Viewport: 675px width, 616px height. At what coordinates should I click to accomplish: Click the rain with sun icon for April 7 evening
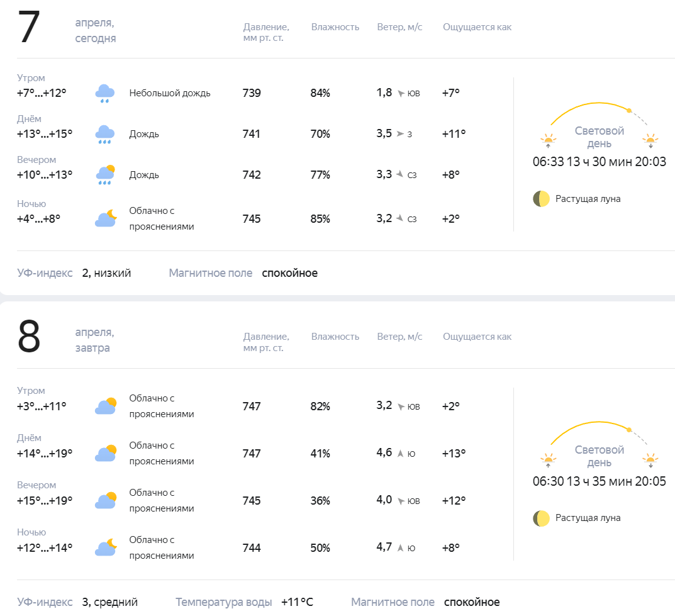[x=105, y=175]
